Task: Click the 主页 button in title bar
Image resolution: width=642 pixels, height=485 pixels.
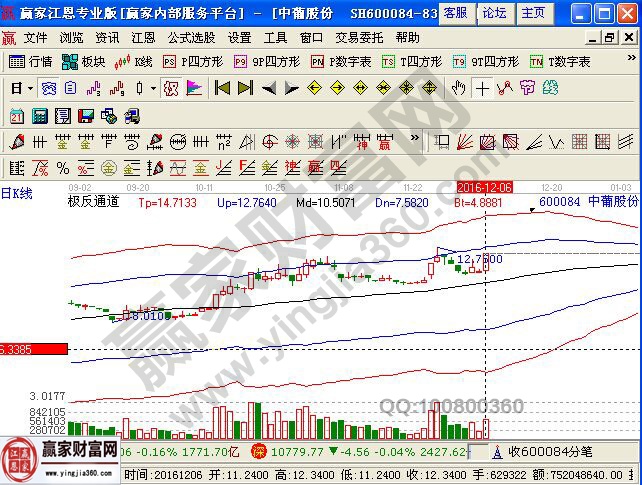Action: tap(533, 13)
